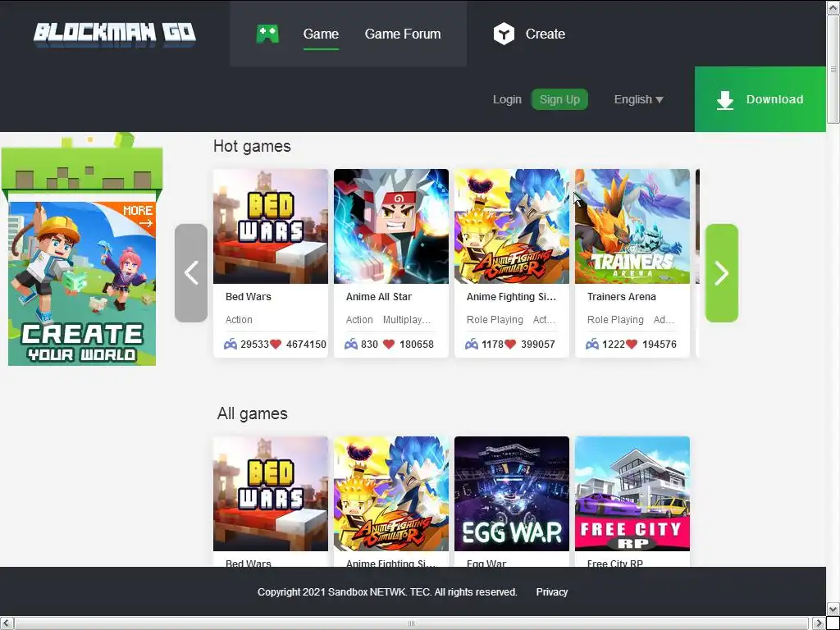The image size is (840, 630).
Task: Click 'Role Playing' tag on Trainers Arena card
Action: point(615,320)
